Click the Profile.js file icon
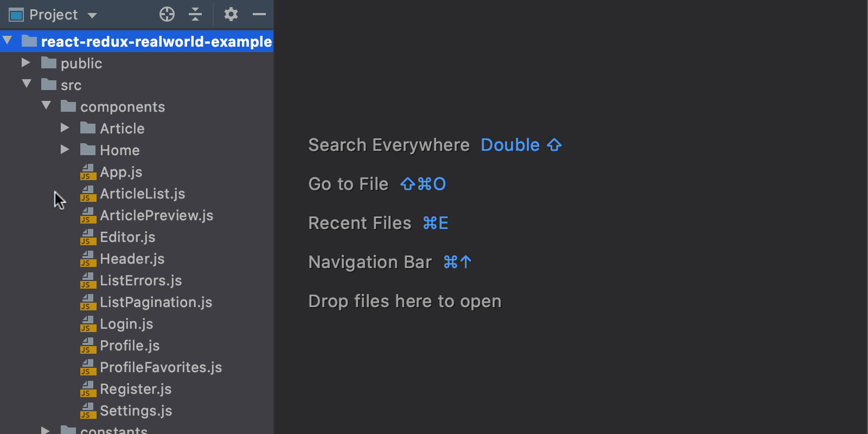The height and width of the screenshot is (434, 868). pos(88,346)
